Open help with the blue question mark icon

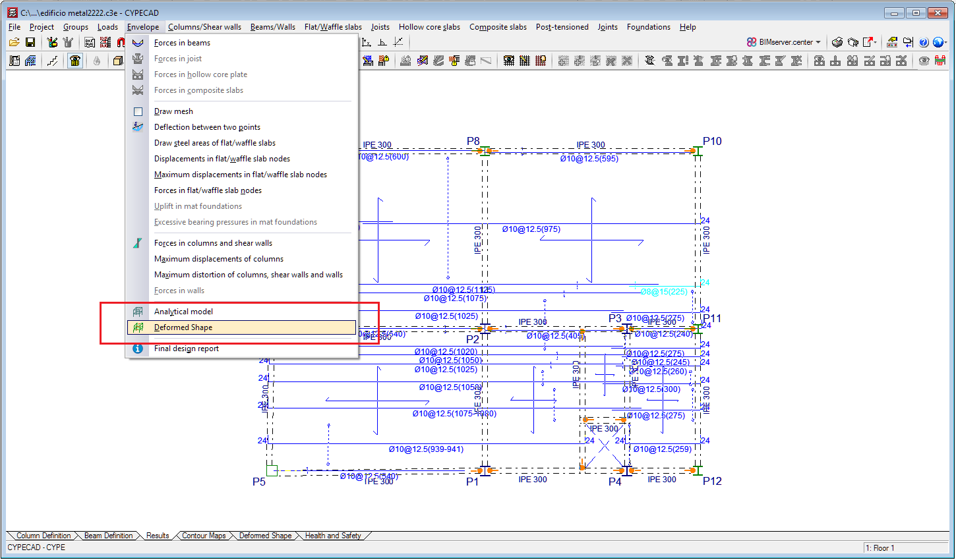click(924, 42)
